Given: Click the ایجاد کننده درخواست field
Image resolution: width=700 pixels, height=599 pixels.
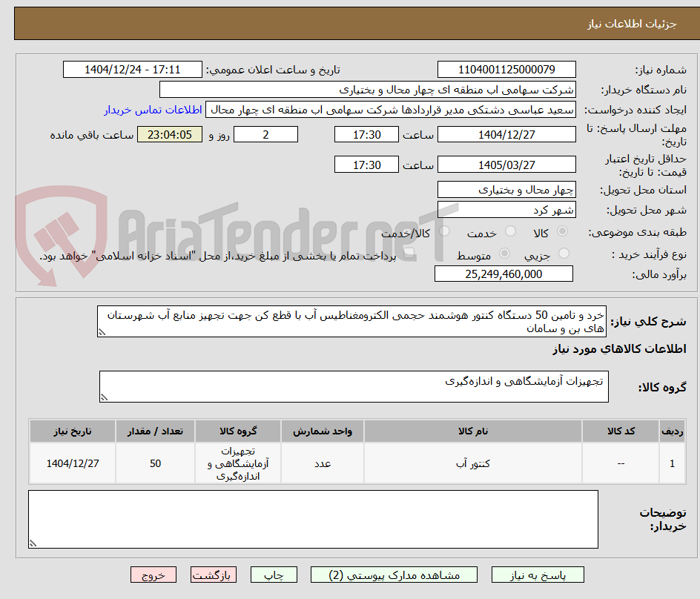Looking at the screenshot, I should 391,110.
